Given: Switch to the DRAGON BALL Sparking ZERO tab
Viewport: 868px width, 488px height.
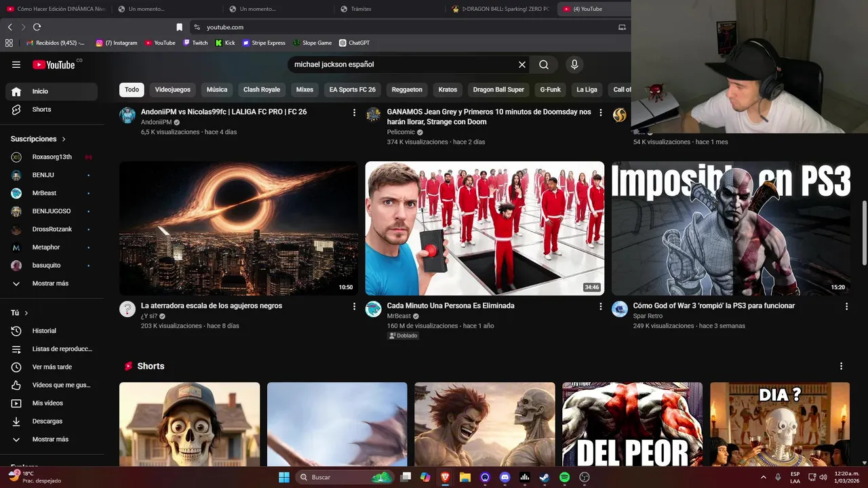Looking at the screenshot, I should pyautogui.click(x=502, y=9).
